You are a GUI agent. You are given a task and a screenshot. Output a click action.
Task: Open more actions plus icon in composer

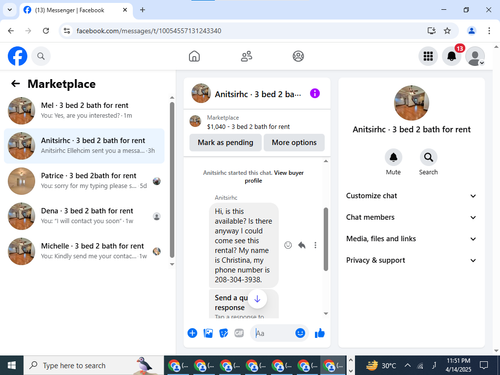pyautogui.click(x=192, y=333)
